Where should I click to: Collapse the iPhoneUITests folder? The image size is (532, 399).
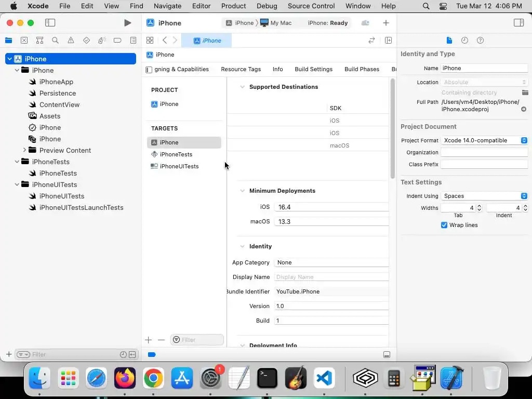coord(17,184)
